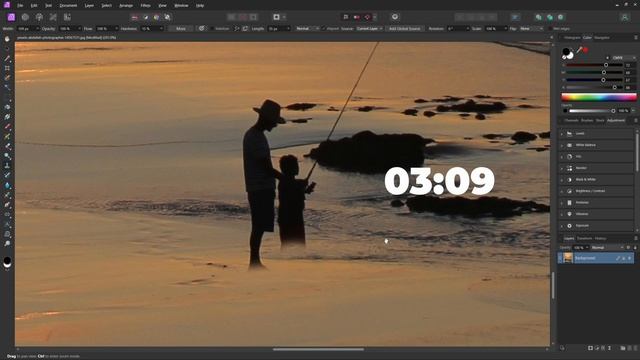Open the Assistant settings icon
The image size is (640, 360).
[x=395, y=17]
